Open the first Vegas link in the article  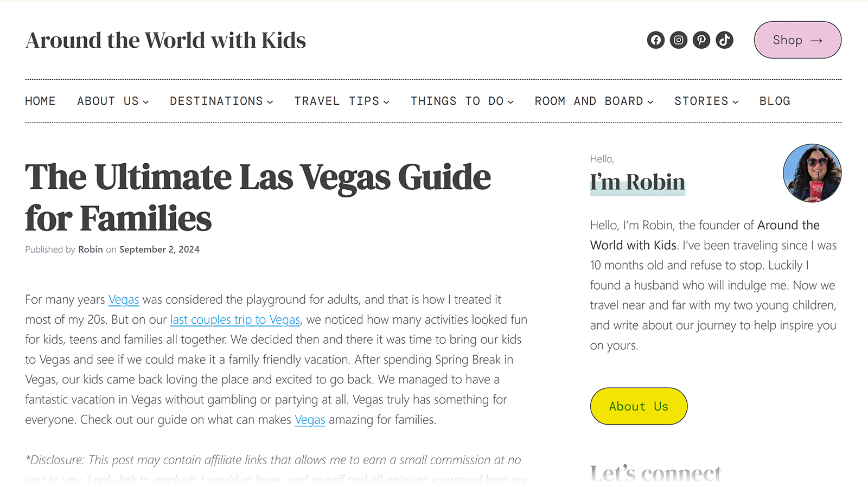coord(124,299)
